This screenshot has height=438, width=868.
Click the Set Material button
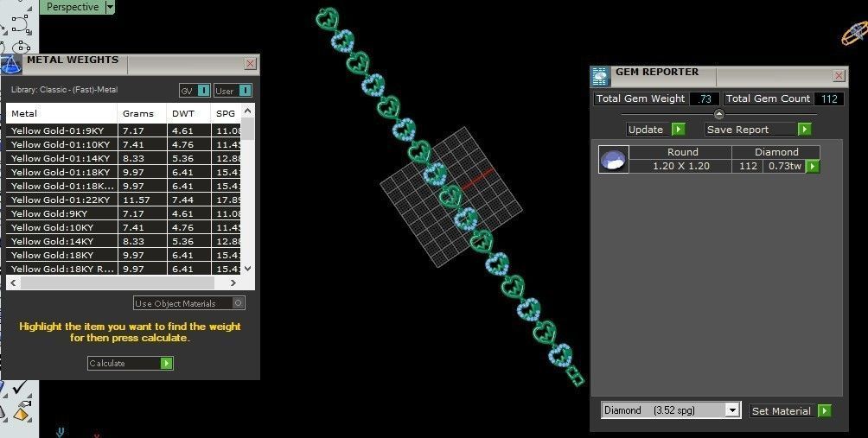pos(791,411)
